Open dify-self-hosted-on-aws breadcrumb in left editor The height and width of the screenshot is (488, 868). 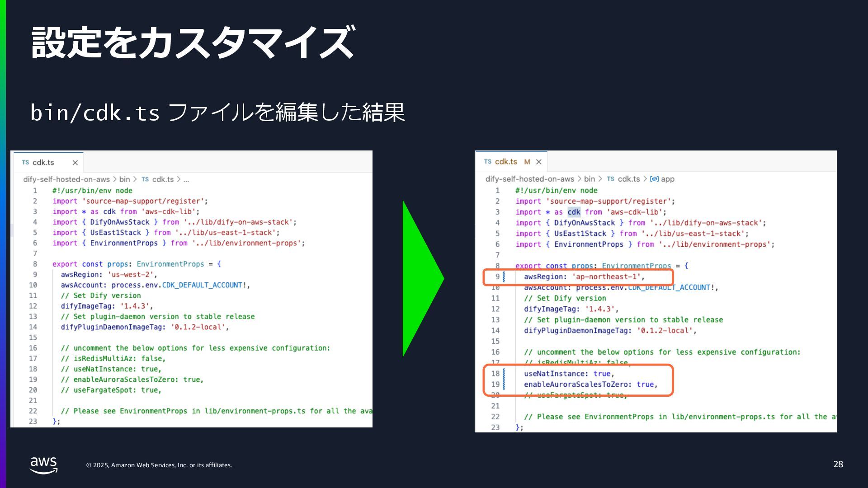66,179
